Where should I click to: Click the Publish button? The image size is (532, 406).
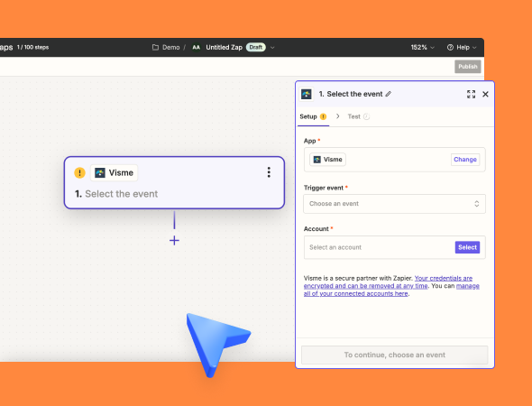468,67
